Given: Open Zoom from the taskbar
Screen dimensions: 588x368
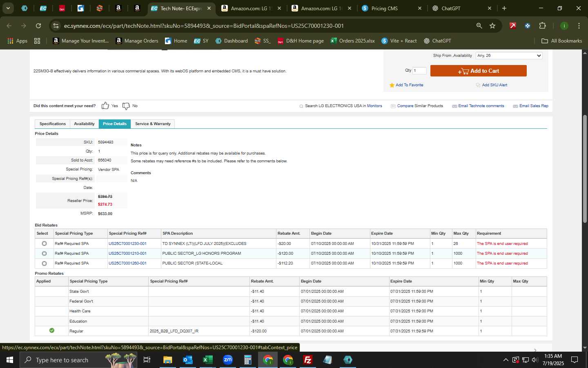Looking at the screenshot, I should [x=227, y=360].
